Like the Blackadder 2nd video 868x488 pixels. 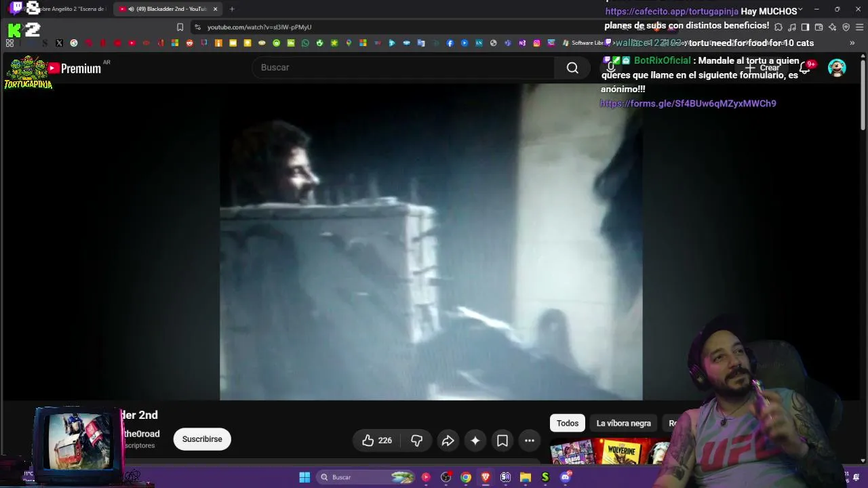click(377, 441)
